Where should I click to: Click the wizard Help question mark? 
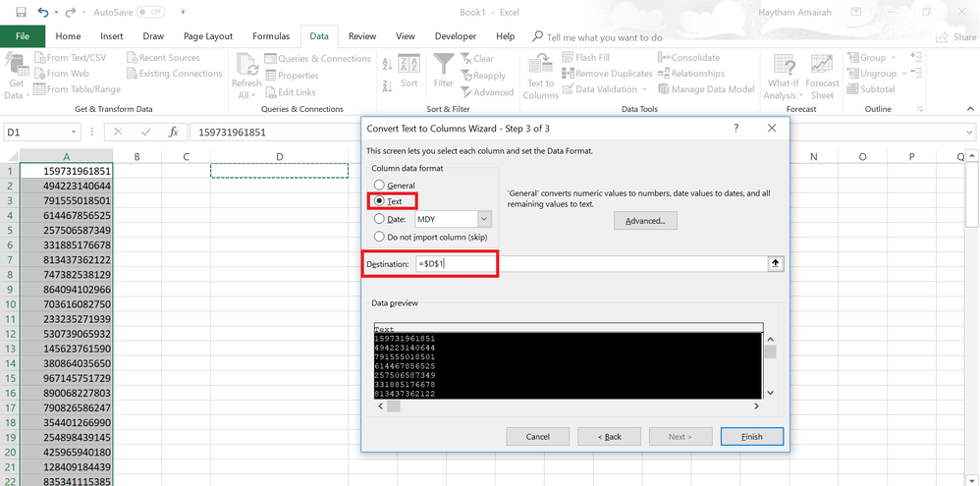click(x=736, y=128)
